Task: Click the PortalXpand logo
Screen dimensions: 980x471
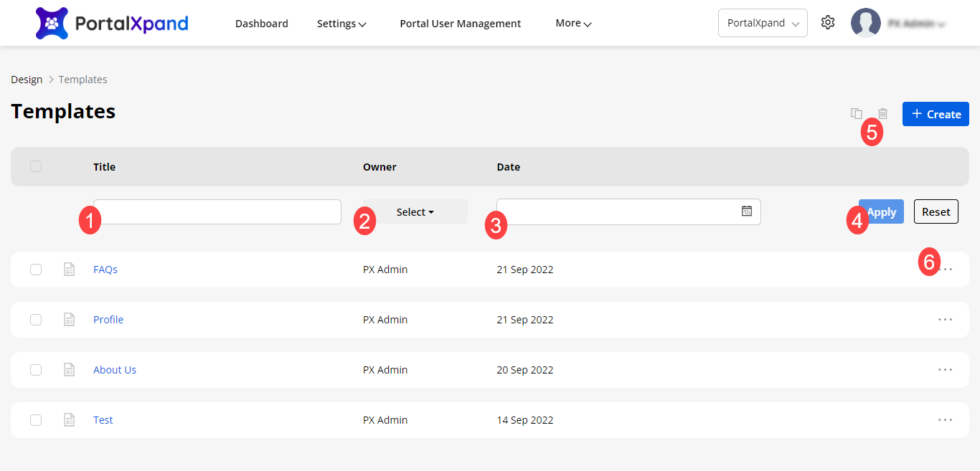Action: pos(112,23)
